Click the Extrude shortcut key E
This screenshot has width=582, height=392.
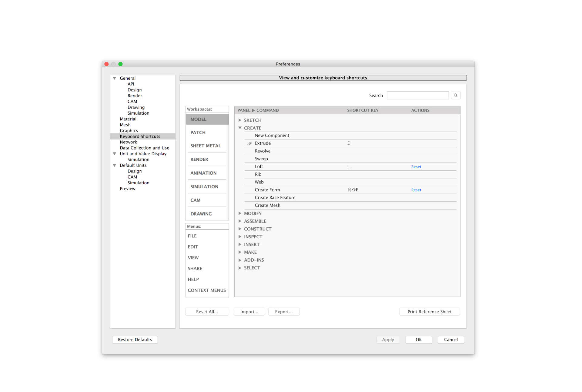[349, 143]
